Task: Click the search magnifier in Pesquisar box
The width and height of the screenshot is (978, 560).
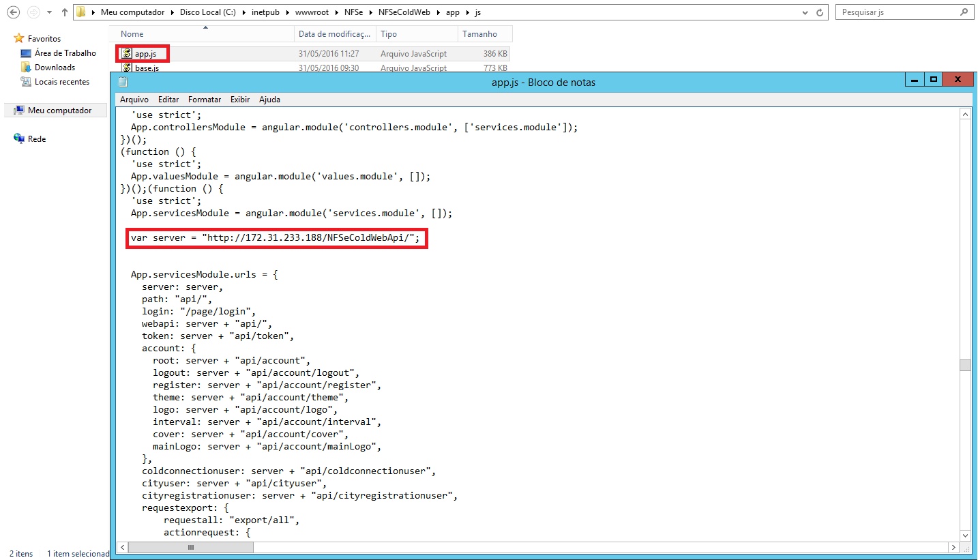Action: coord(964,12)
